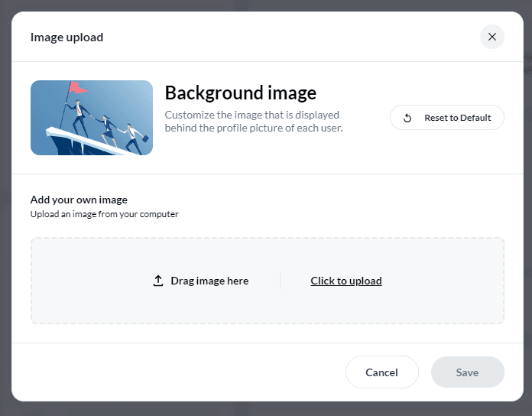Close the Image upload dialog

492,37
